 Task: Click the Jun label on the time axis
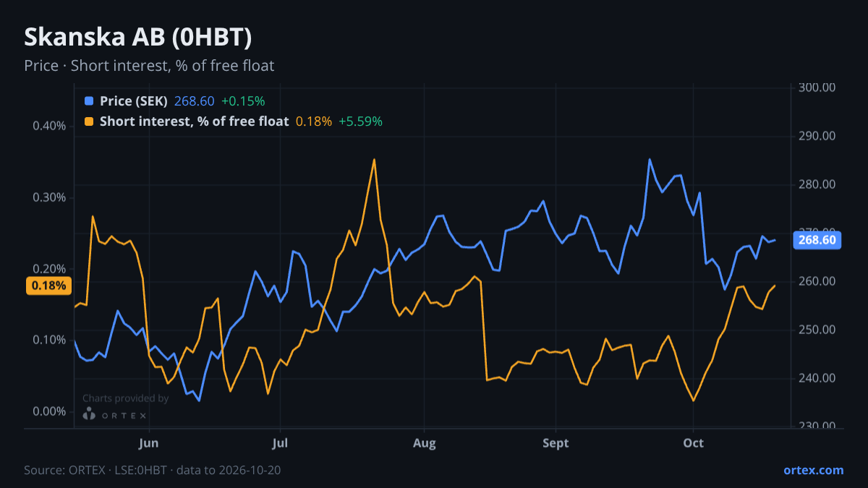[148, 442]
